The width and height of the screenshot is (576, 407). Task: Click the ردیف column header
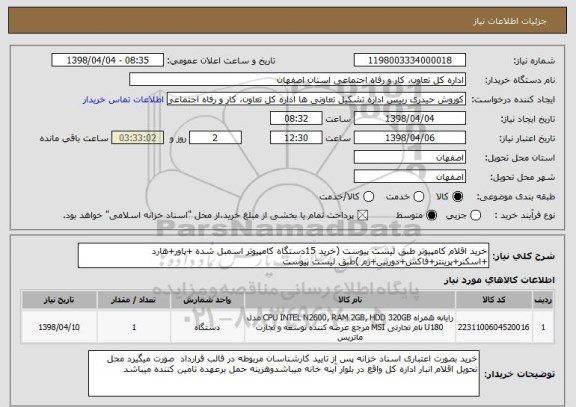pyautogui.click(x=543, y=300)
